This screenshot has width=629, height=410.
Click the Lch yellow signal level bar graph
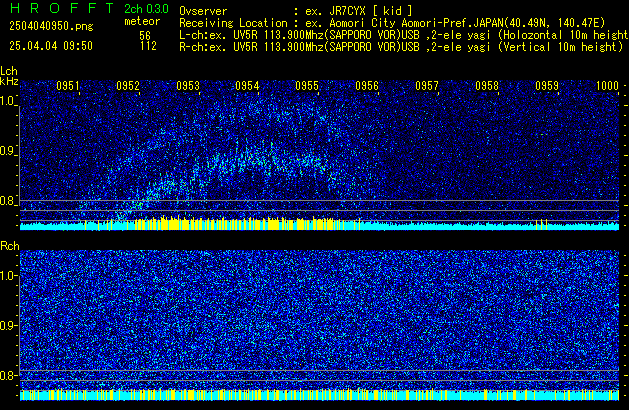(x=319, y=224)
